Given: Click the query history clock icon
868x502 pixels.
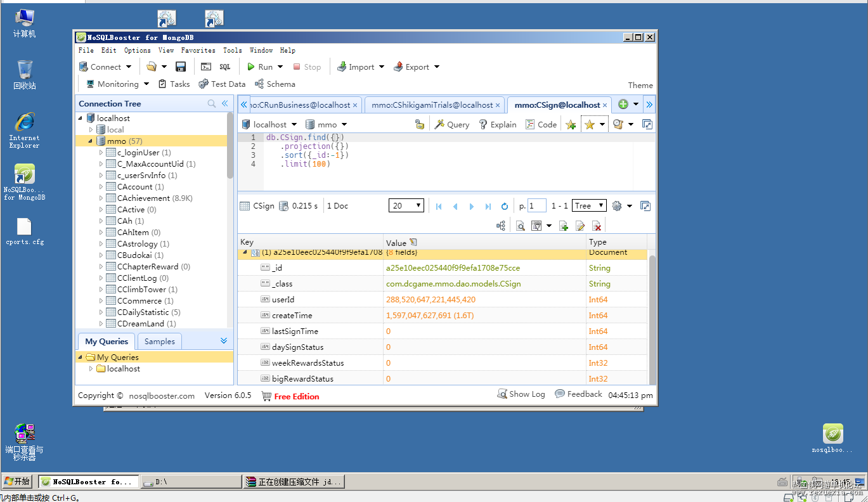Looking at the screenshot, I should 618,124.
